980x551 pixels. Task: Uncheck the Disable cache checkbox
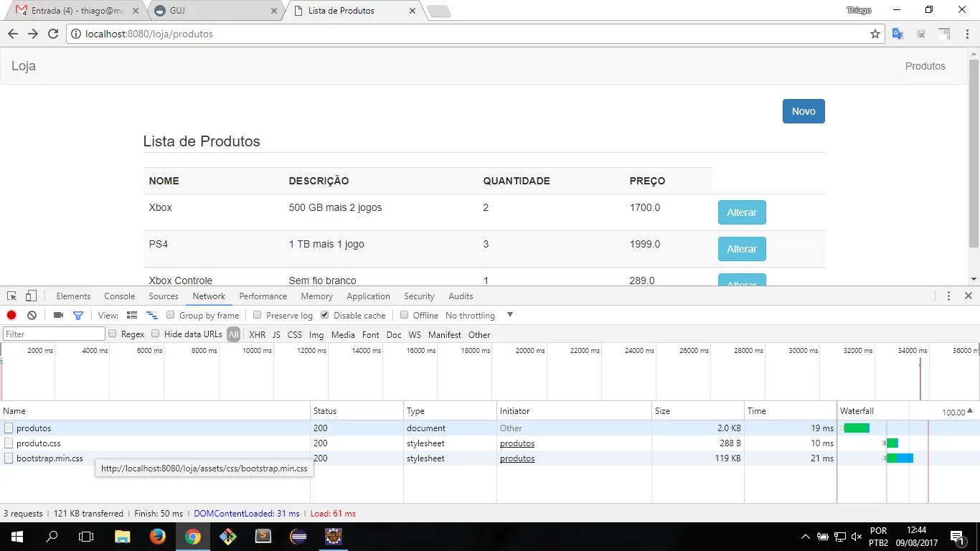coord(325,315)
